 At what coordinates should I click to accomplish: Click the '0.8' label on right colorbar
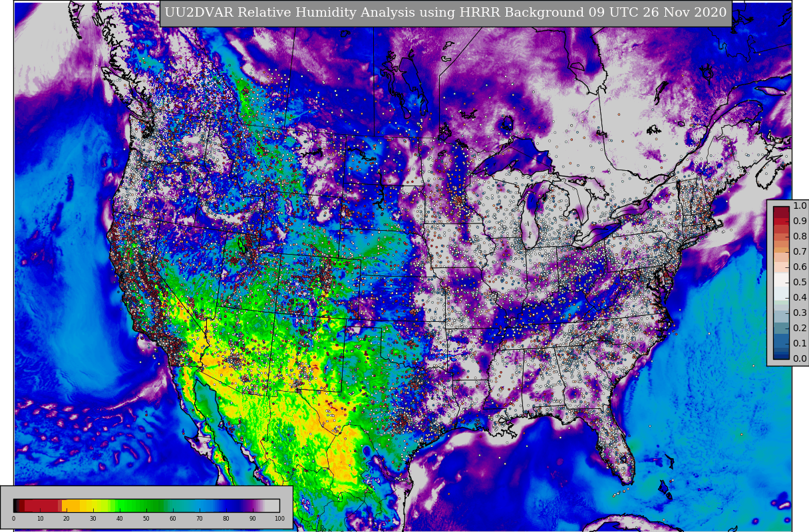(x=800, y=237)
